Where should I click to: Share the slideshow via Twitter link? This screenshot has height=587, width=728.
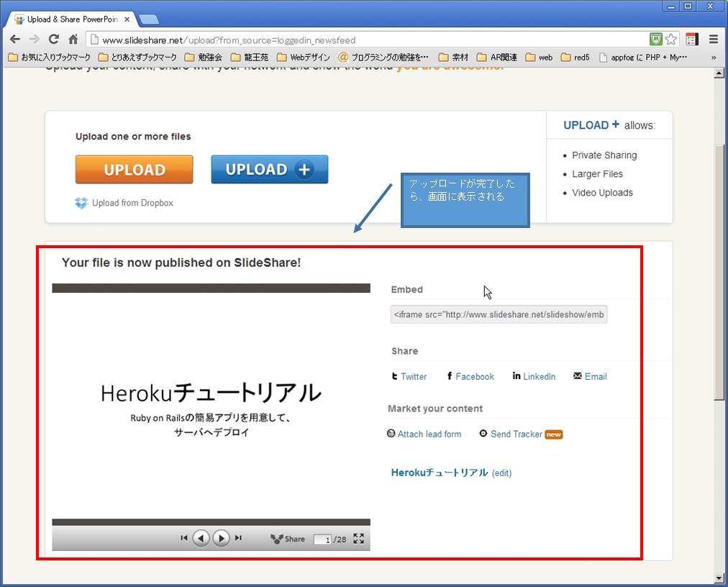(x=413, y=377)
